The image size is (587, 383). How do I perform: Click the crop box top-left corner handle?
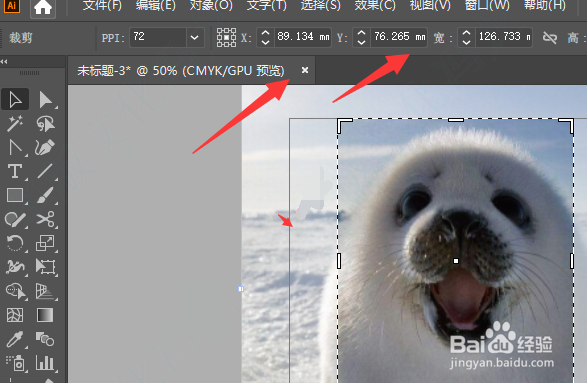341,122
